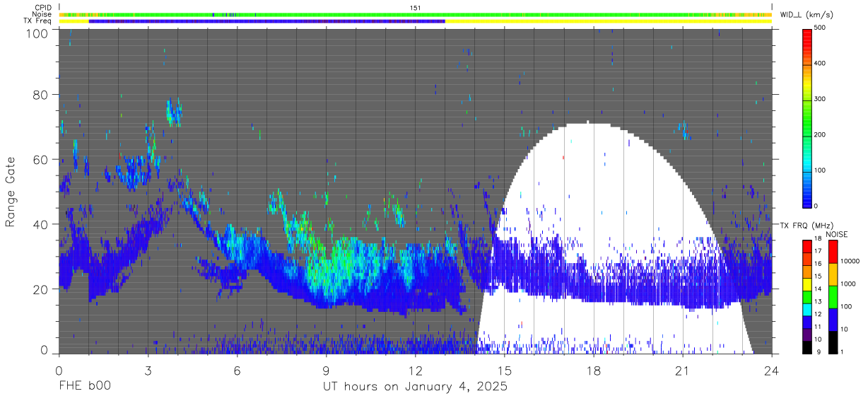Screen dimensions: 868x401
Task: Click the Range Gate axis title
Action: [11, 193]
